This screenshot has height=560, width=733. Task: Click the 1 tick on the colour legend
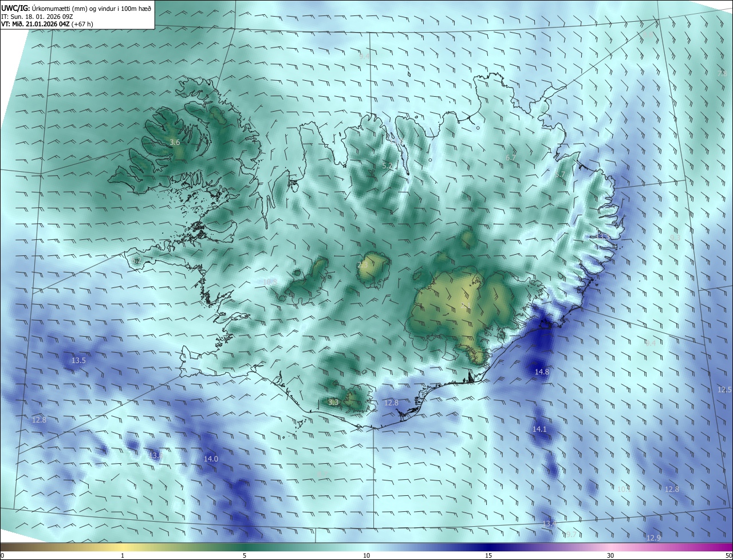[123, 555]
